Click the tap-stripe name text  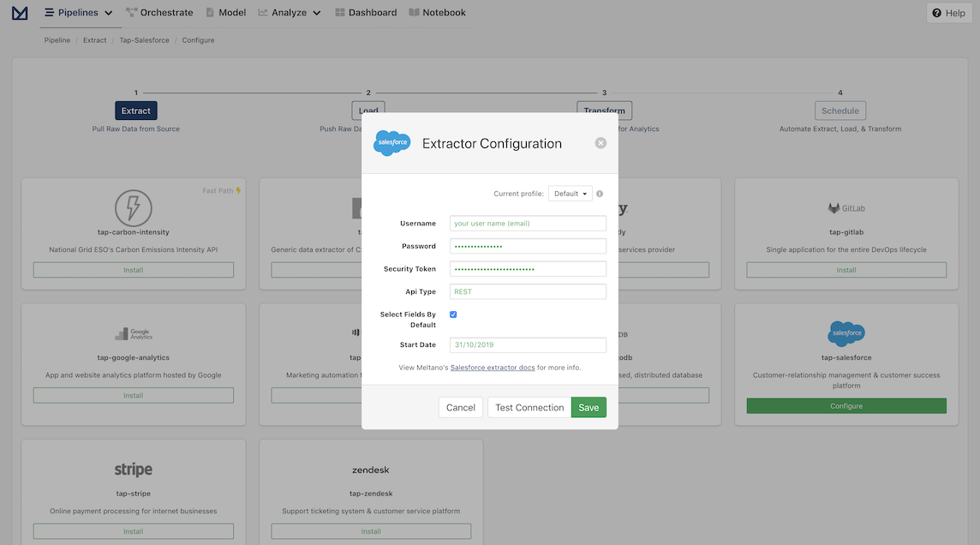pyautogui.click(x=133, y=493)
